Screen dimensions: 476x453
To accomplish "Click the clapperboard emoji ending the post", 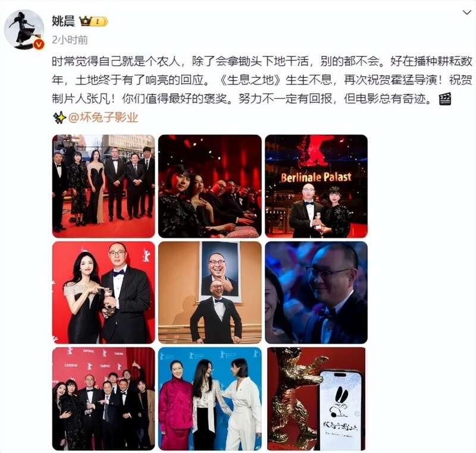I will 445,99.
